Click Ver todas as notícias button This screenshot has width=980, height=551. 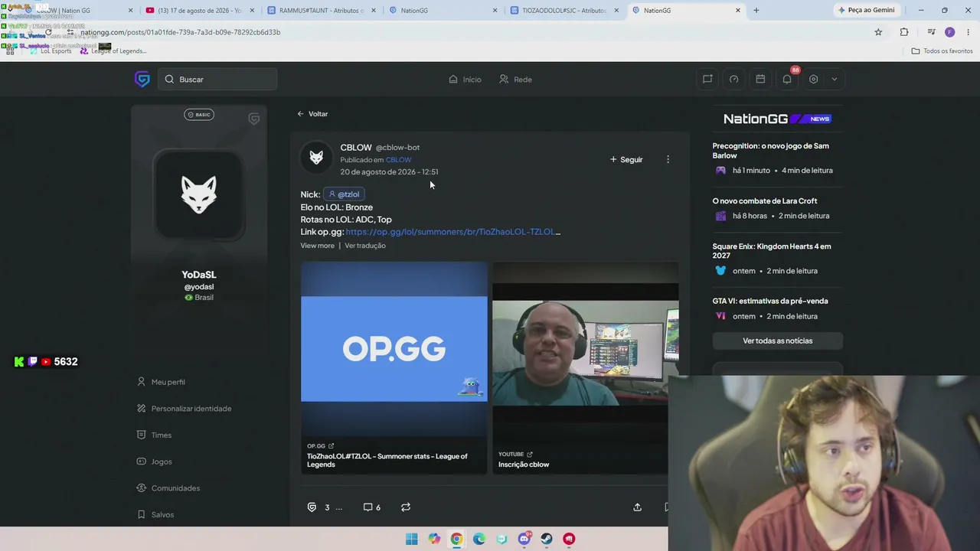(777, 341)
